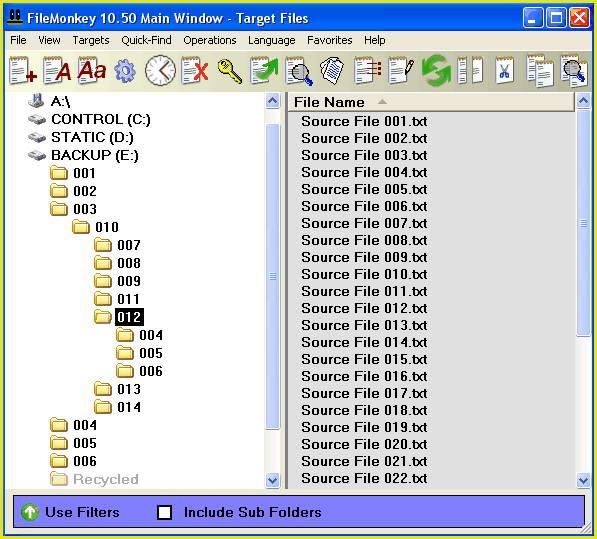This screenshot has width=597, height=539.
Task: Click the scissors cut icon
Action: point(504,70)
